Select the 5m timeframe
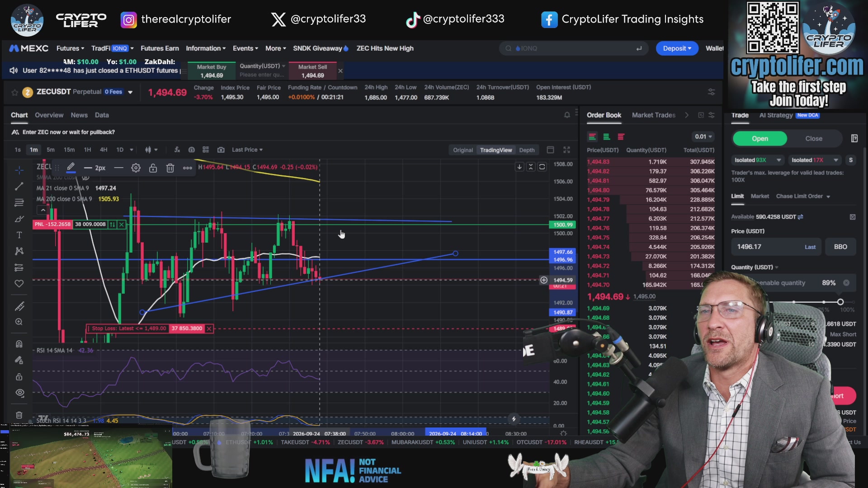 tap(51, 150)
